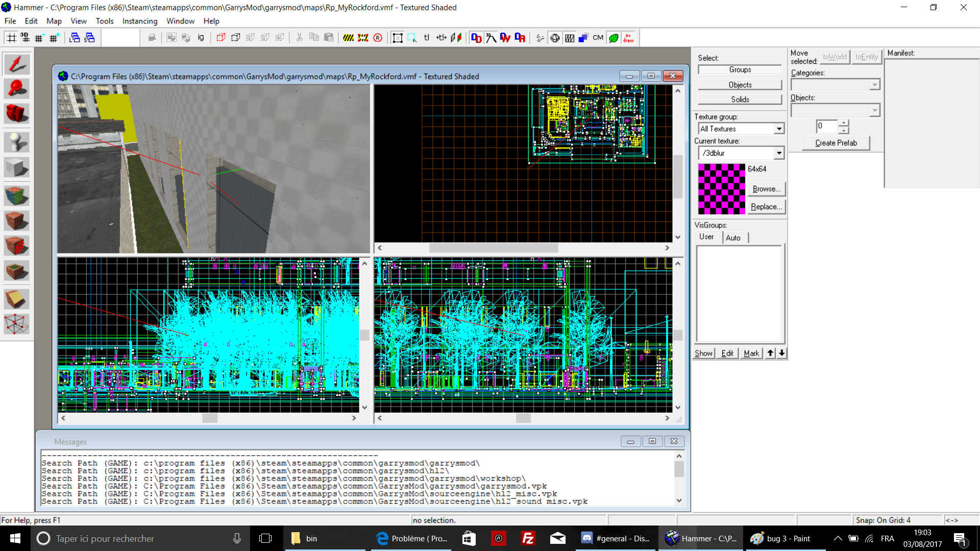980x551 pixels.
Task: Toggle the Displacement mask solid DD icon
Action: click(476, 38)
